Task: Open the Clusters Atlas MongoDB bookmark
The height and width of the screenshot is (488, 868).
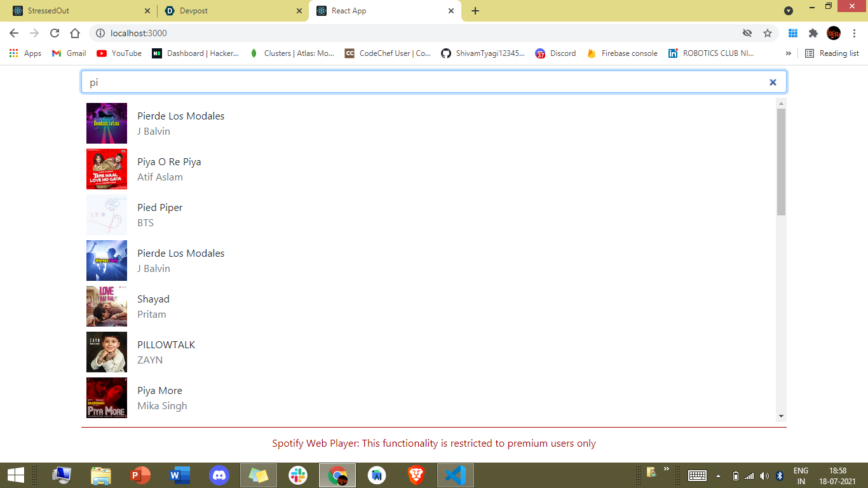Action: coord(292,53)
